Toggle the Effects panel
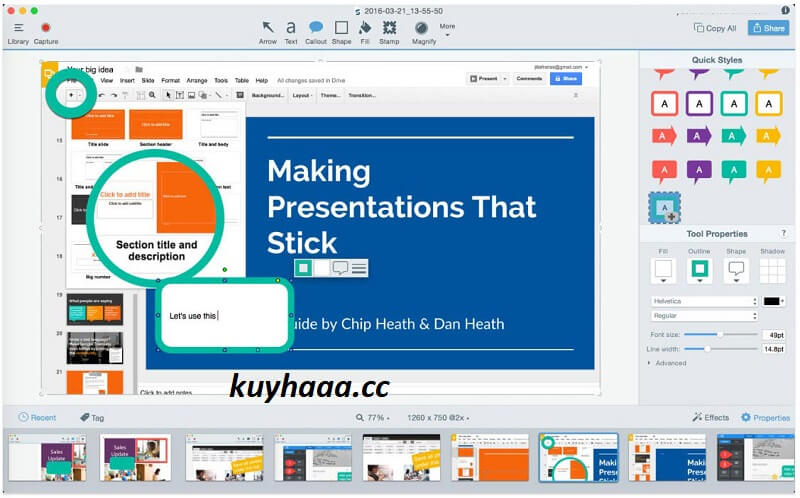 click(711, 417)
